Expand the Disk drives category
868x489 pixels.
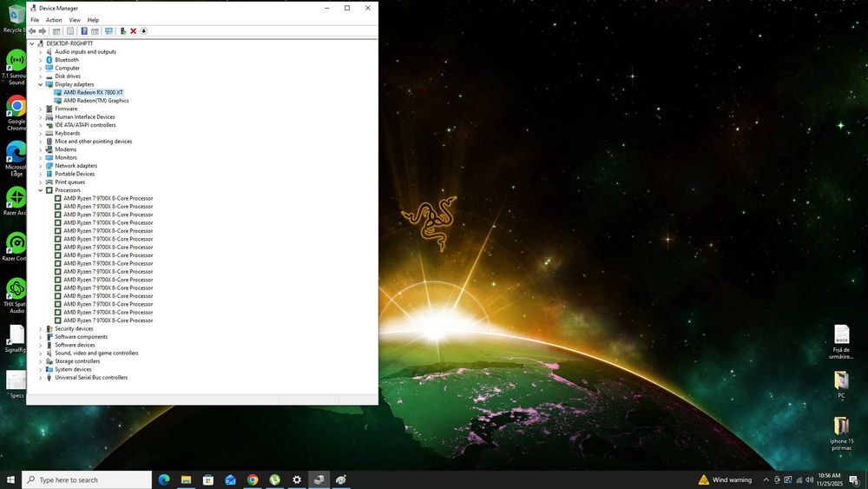[41, 76]
